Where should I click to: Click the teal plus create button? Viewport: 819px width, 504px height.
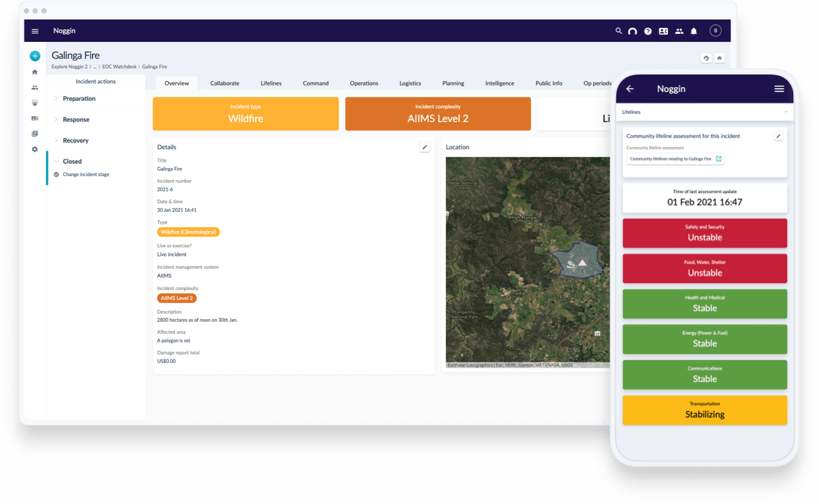[35, 56]
